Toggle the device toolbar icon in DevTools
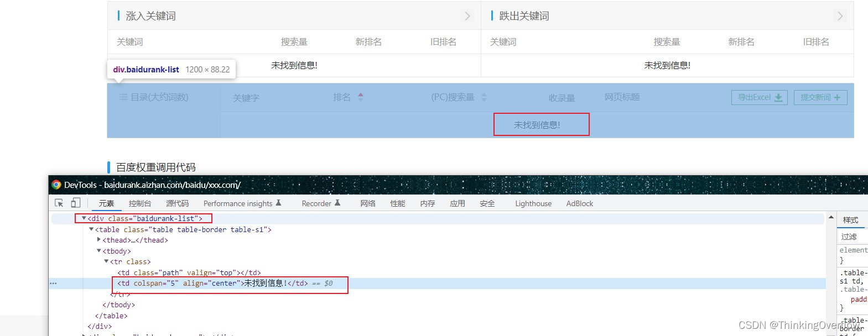The width and height of the screenshot is (868, 336). (x=76, y=203)
